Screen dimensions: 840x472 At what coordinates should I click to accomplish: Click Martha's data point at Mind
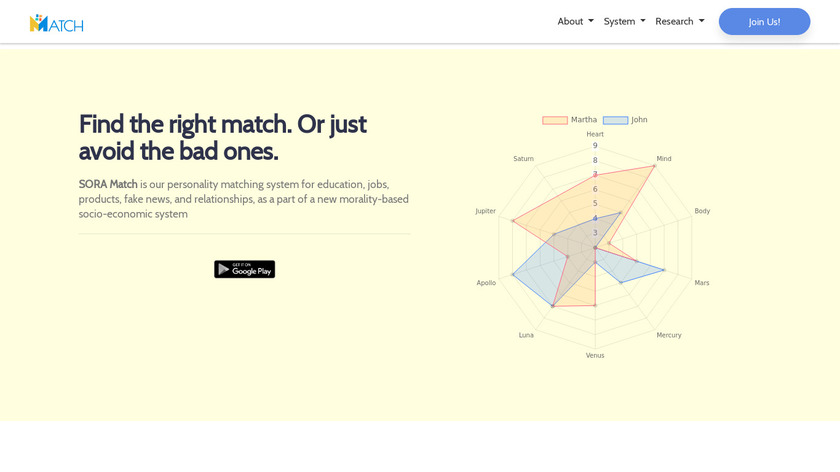coord(654,166)
